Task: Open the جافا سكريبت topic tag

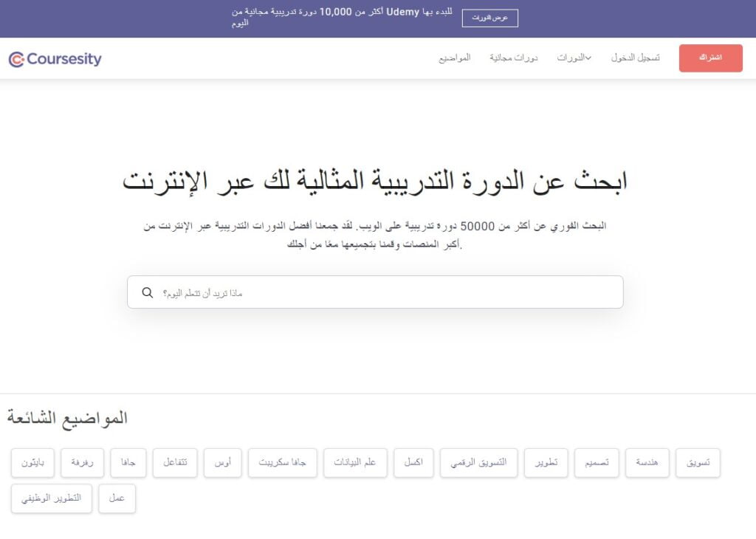Action: pyautogui.click(x=282, y=462)
